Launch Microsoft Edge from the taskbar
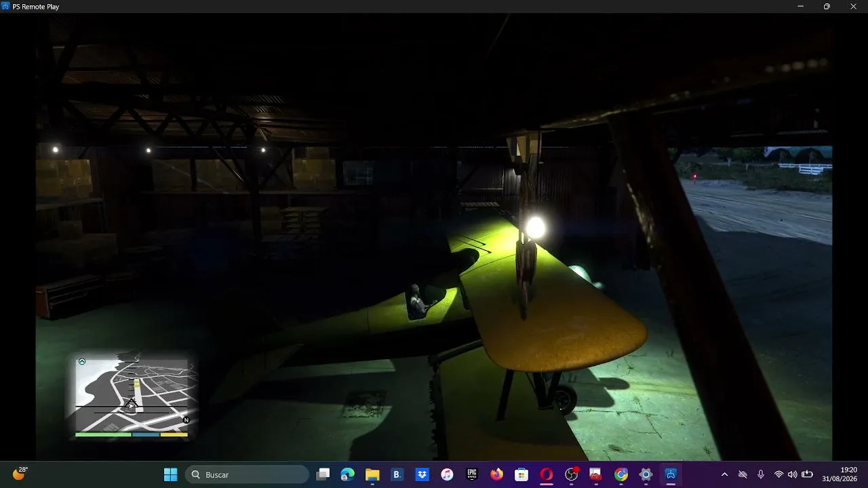Screen dimensions: 868x488 [348, 474]
